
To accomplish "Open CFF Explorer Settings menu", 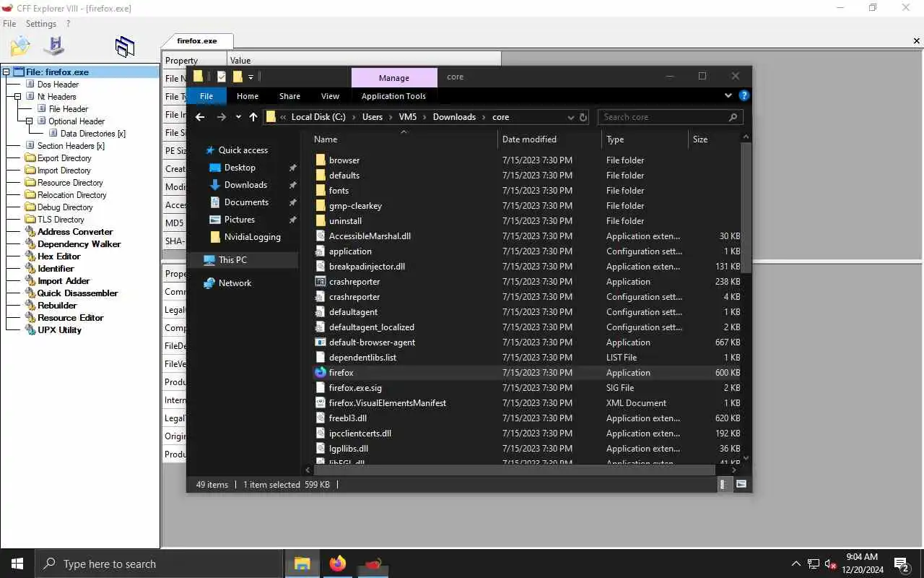I will (x=41, y=24).
